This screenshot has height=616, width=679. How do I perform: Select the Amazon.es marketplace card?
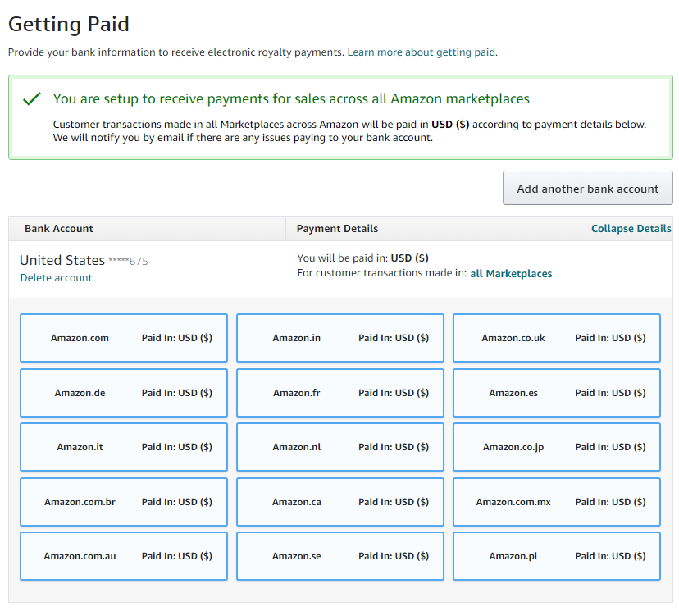coord(557,393)
